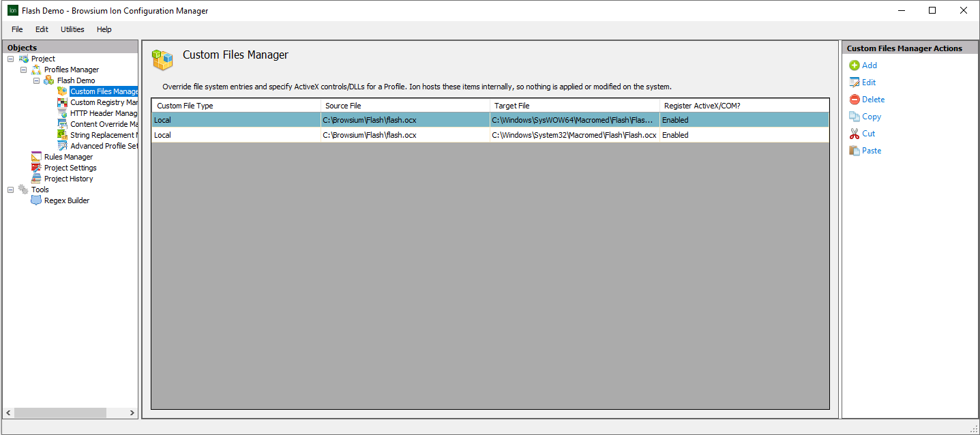Click the Paste clipboard icon
The height and width of the screenshot is (435, 980).
tap(854, 151)
